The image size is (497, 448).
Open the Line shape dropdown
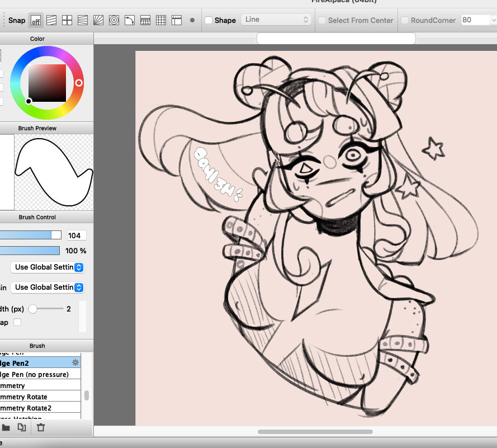(x=276, y=20)
